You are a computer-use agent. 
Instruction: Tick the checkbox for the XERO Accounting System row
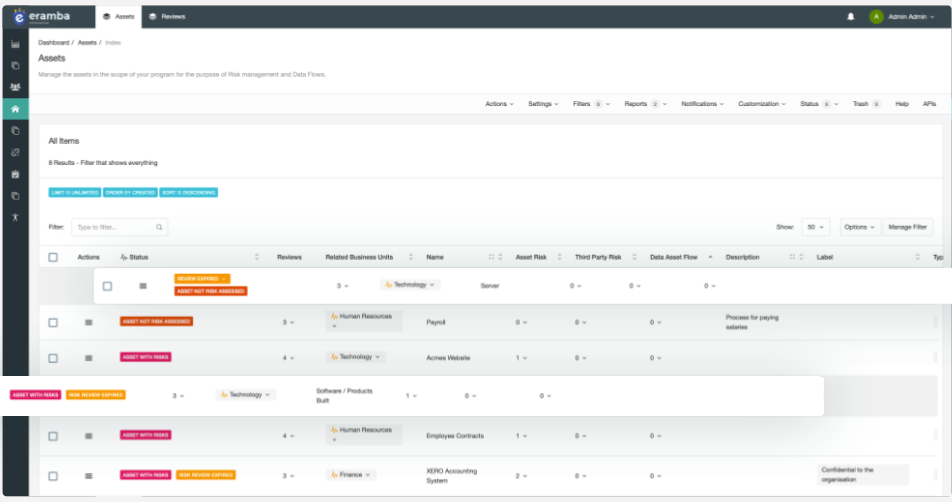click(x=53, y=476)
